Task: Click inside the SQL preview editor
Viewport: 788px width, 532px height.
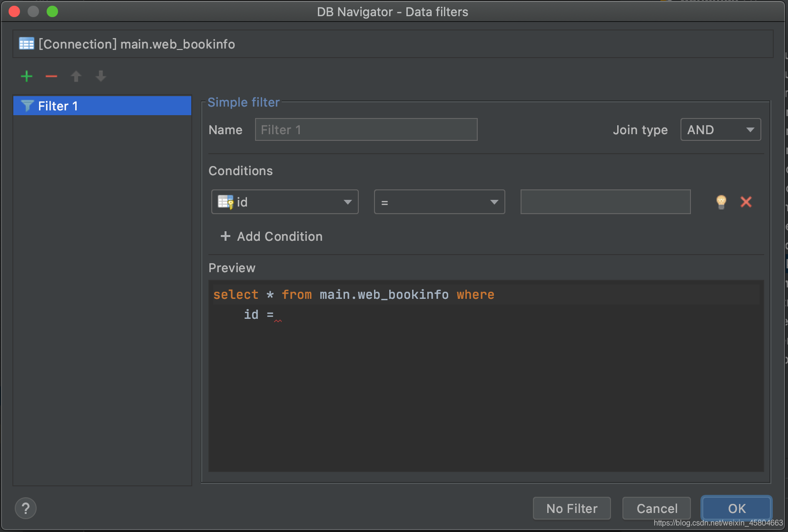Action: pos(486,376)
